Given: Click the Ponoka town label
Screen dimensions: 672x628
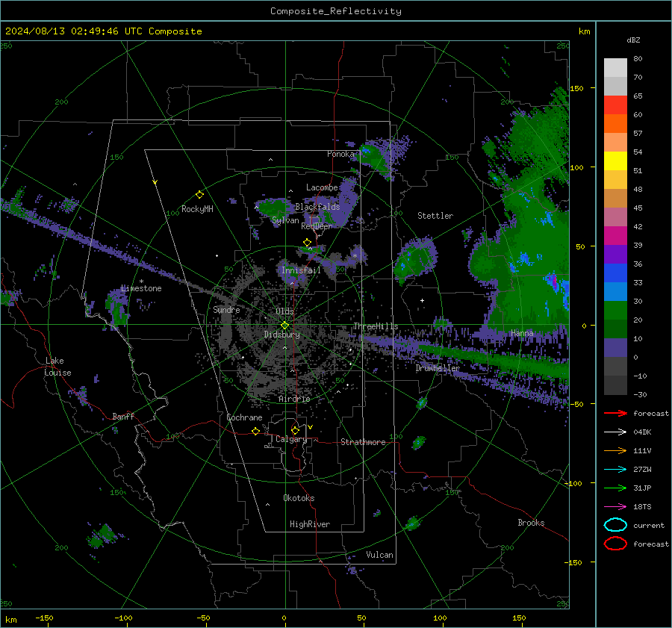Looking at the screenshot, I should [x=340, y=154].
